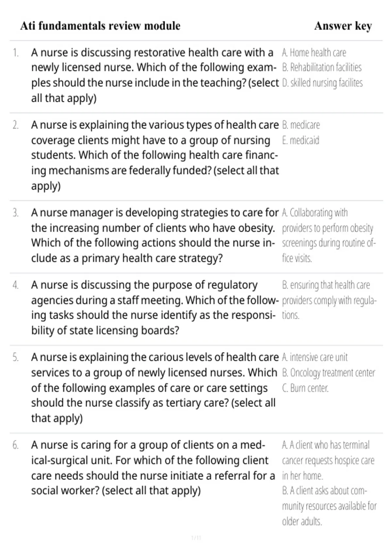Click the 'Ati fundamentals review module' title
The width and height of the screenshot is (392, 556).
pyautogui.click(x=100, y=26)
